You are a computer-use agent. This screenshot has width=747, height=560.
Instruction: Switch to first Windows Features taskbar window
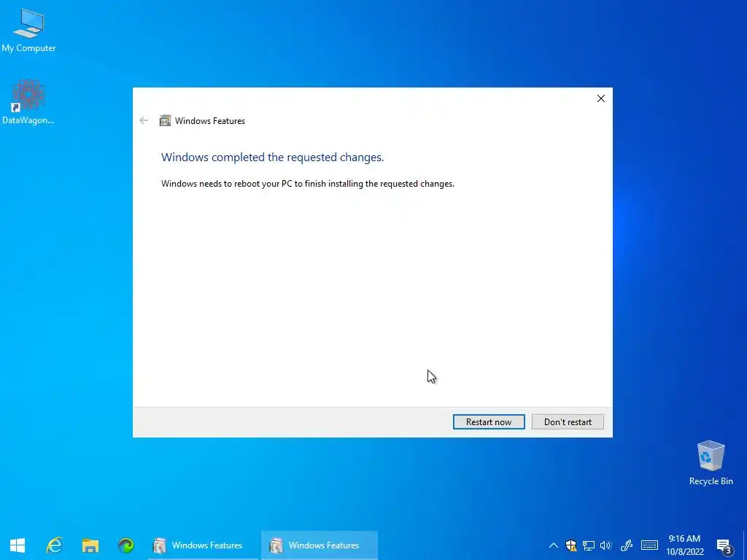point(203,545)
